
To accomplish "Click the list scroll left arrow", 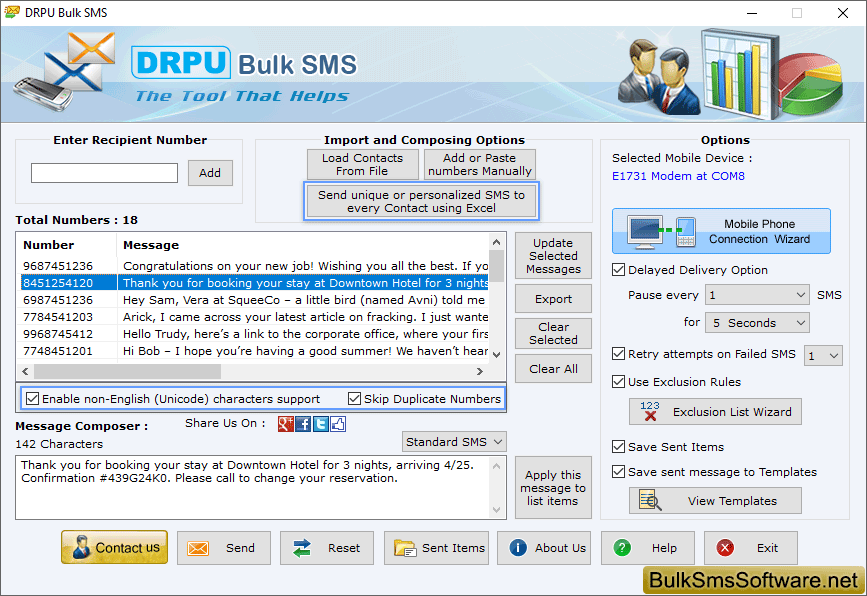I will [25, 372].
